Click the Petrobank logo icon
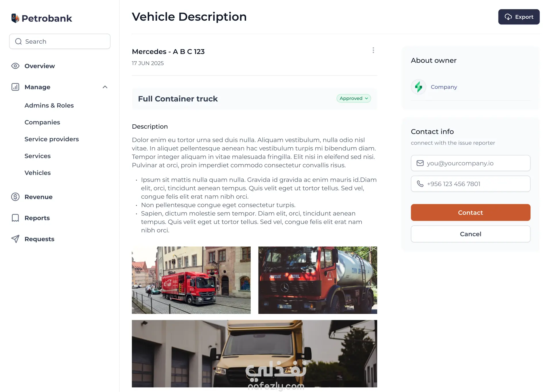The height and width of the screenshot is (392, 552). click(15, 18)
